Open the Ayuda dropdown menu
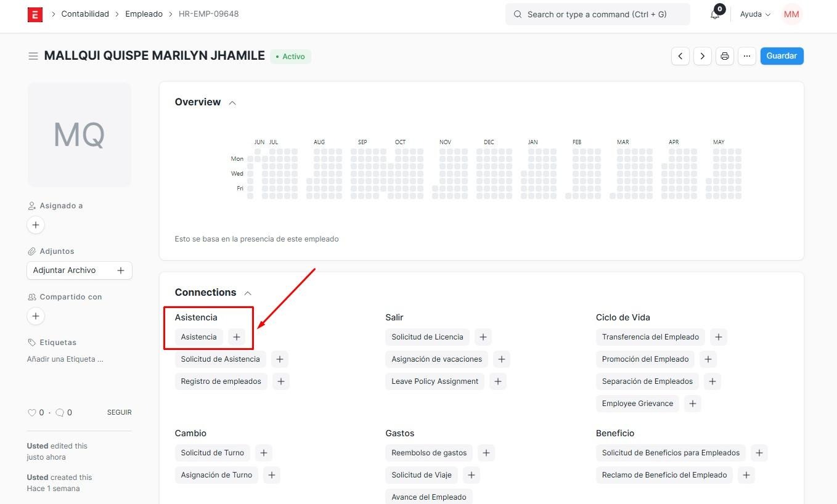The height and width of the screenshot is (504, 837). [x=755, y=14]
